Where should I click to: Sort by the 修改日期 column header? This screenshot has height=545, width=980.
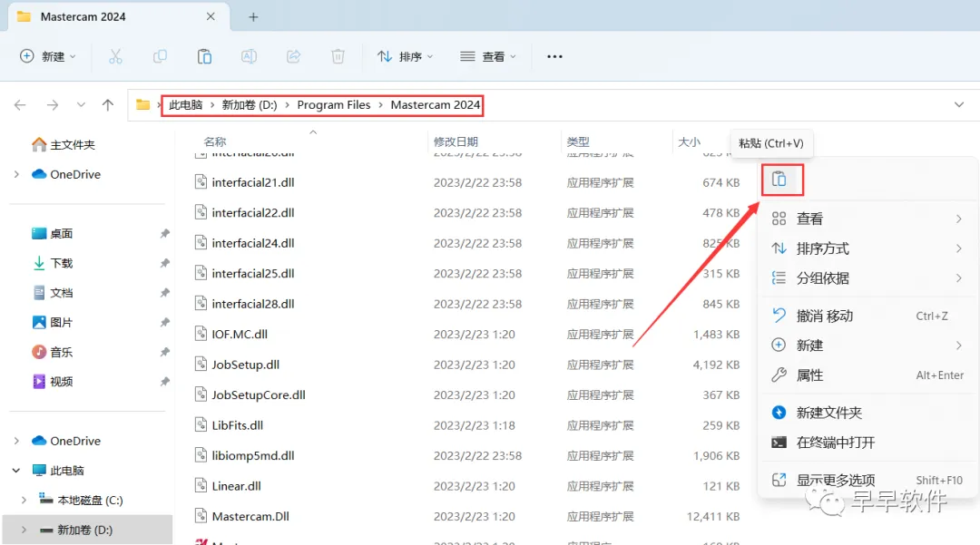click(x=456, y=141)
